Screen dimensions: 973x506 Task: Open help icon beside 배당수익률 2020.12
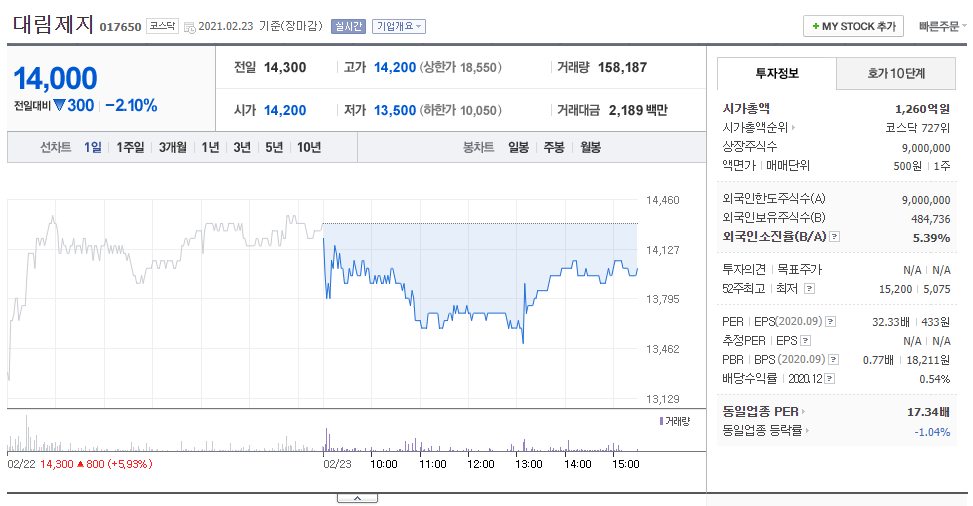click(x=830, y=379)
